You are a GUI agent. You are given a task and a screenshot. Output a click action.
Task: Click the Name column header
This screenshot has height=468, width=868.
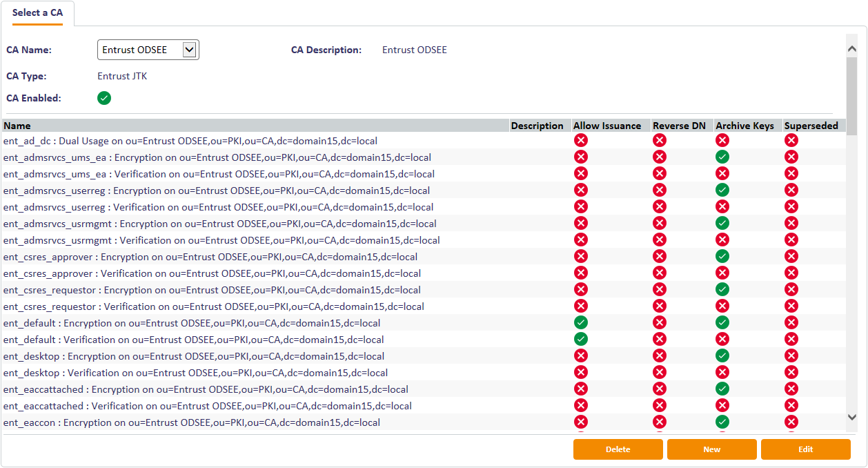[x=255, y=126]
